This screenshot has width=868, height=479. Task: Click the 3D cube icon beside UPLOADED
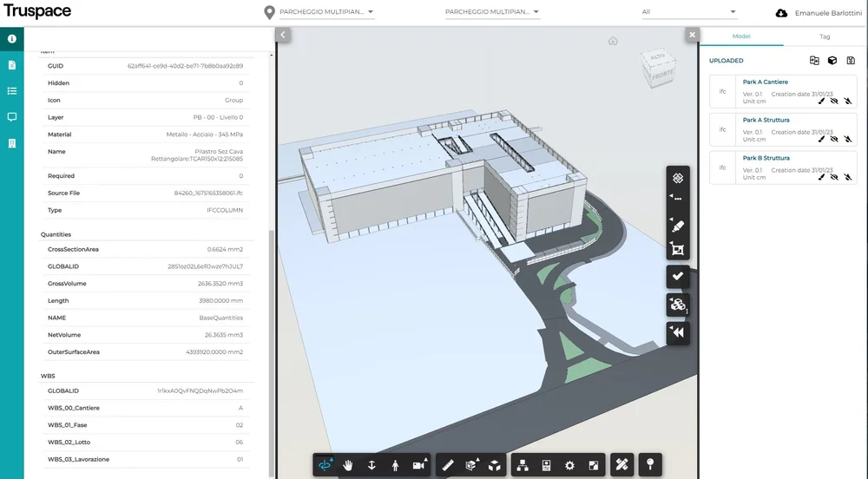(x=832, y=60)
